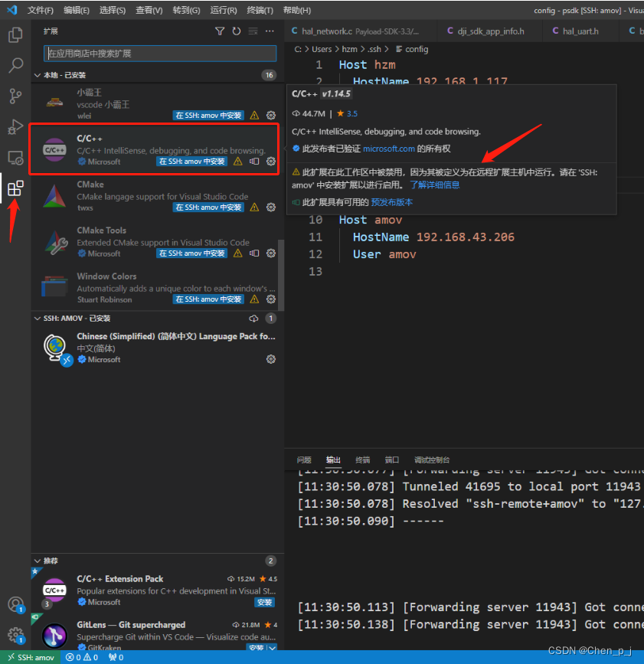Open the 文件(F) menu
644x664 pixels.
(41, 10)
